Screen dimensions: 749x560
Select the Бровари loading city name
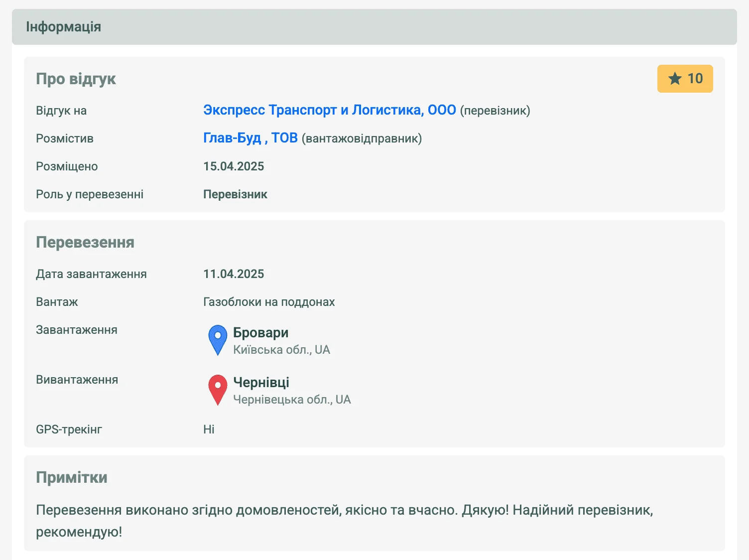coord(260,332)
